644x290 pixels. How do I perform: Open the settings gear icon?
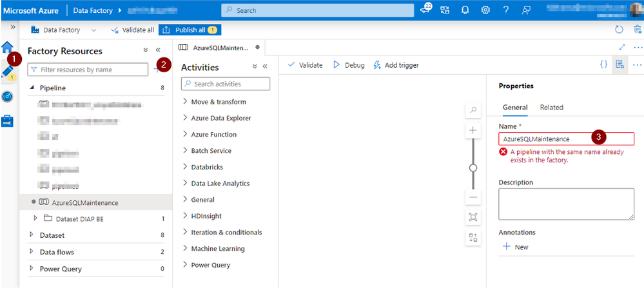(x=486, y=10)
